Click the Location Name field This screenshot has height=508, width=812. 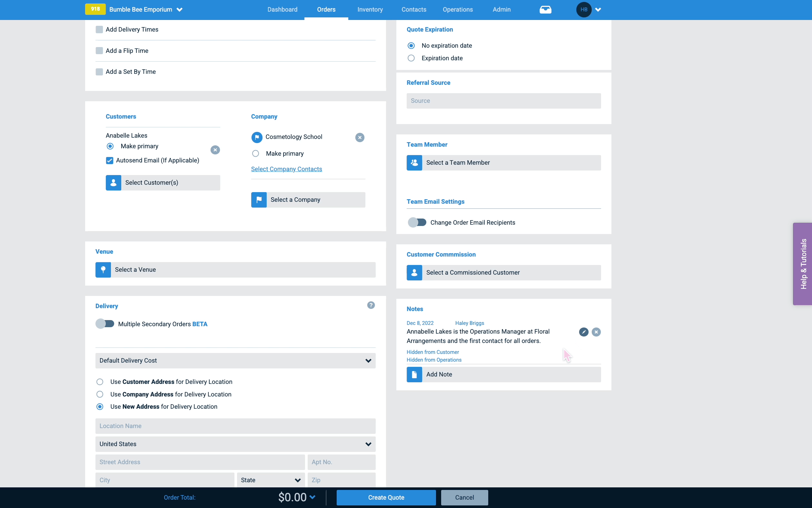(235, 426)
